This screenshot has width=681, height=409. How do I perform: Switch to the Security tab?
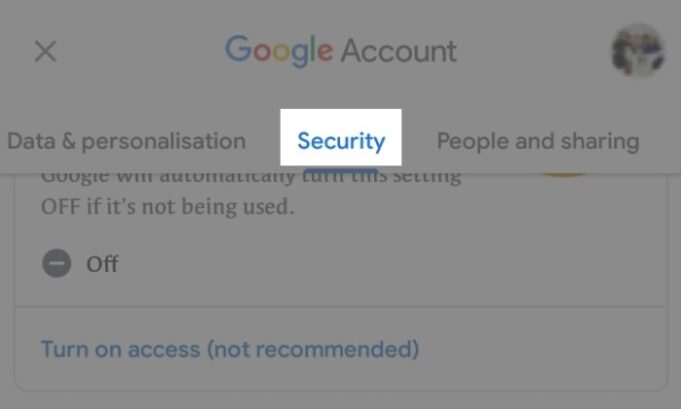tap(341, 141)
